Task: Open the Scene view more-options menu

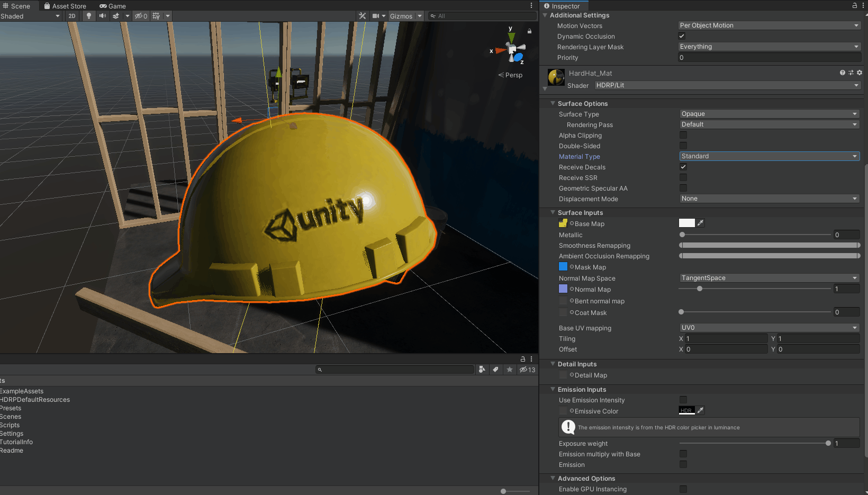Action: 531,5
